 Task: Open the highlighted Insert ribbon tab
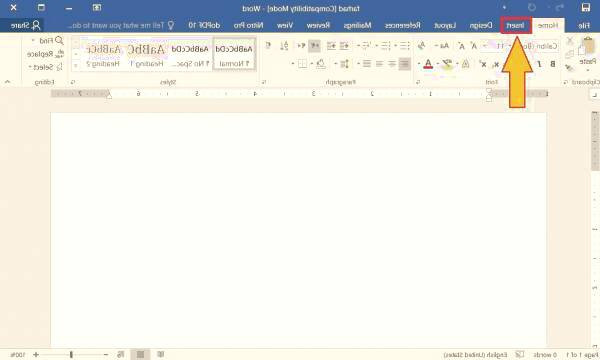pos(515,25)
